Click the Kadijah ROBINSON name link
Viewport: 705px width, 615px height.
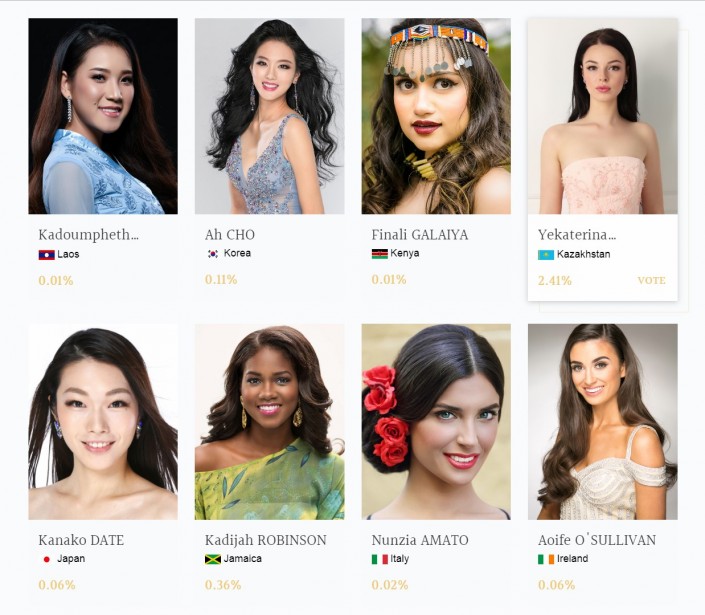(x=266, y=540)
